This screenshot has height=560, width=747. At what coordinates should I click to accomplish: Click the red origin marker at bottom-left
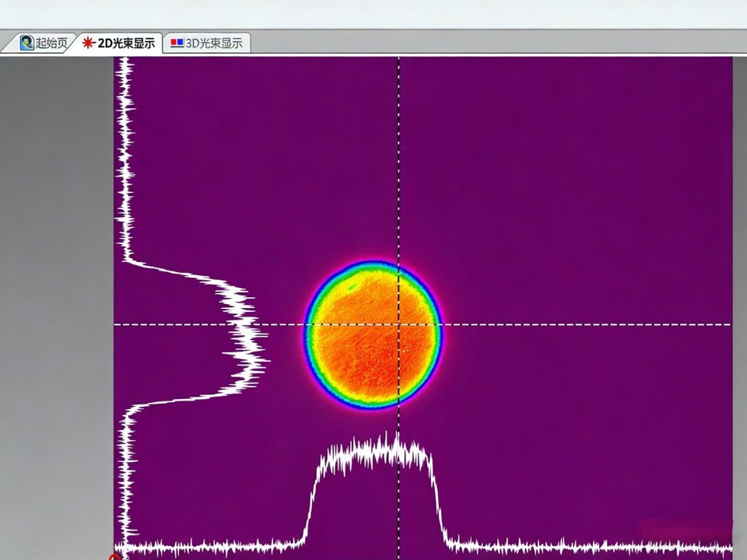[x=116, y=556]
